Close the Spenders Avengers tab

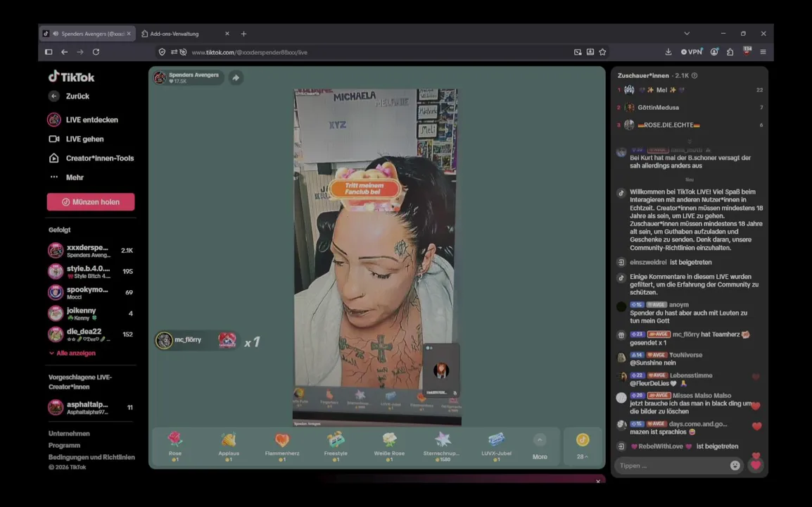(x=129, y=34)
